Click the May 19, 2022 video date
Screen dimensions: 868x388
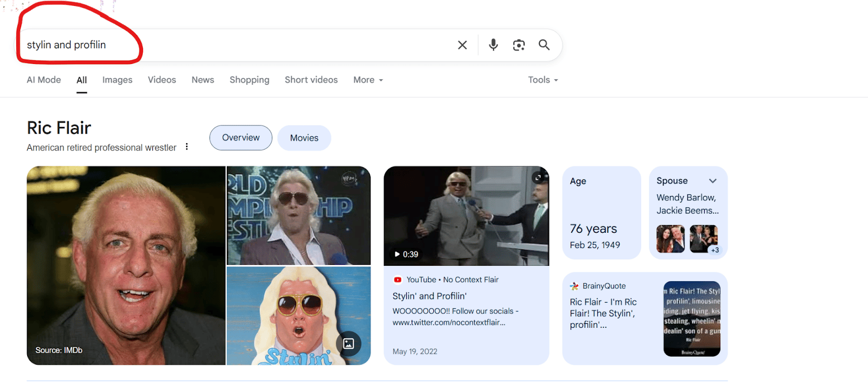[x=415, y=352]
